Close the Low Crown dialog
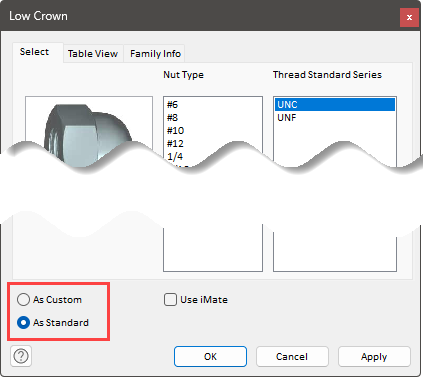 pos(409,17)
